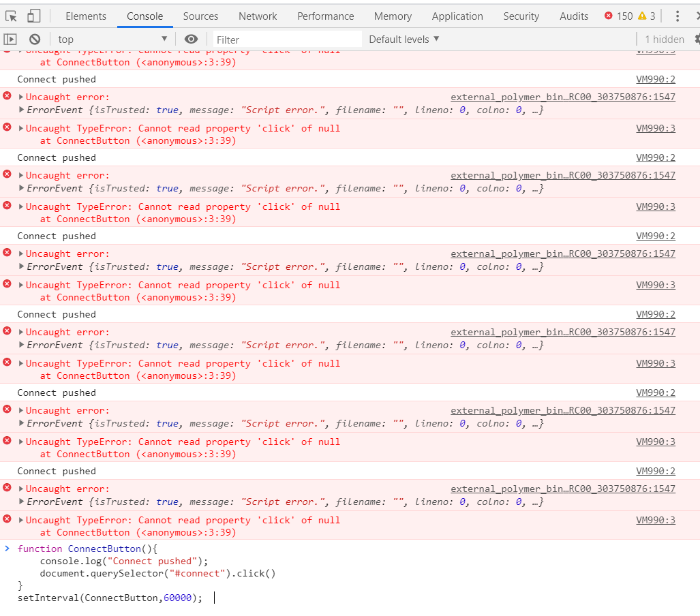Image resolution: width=700 pixels, height=616 pixels.
Task: Clear the console with the ban icon
Action: (x=35, y=40)
